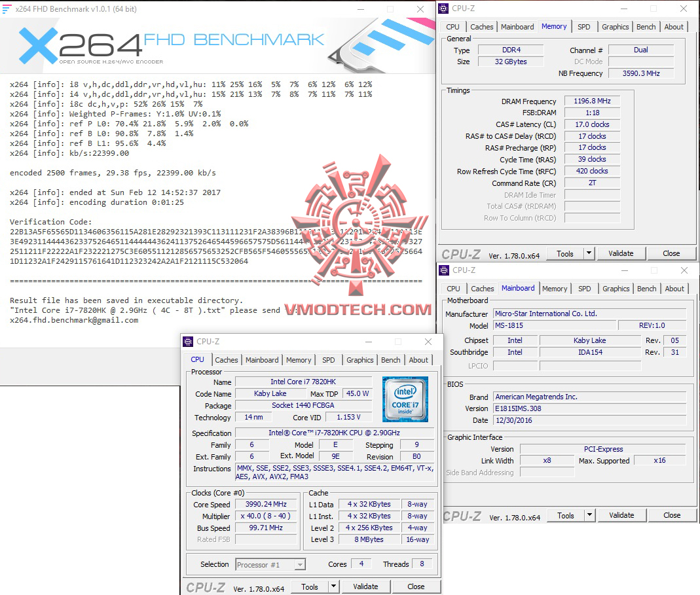Open Tools dropdown arrow in Mainboard window

tap(590, 515)
